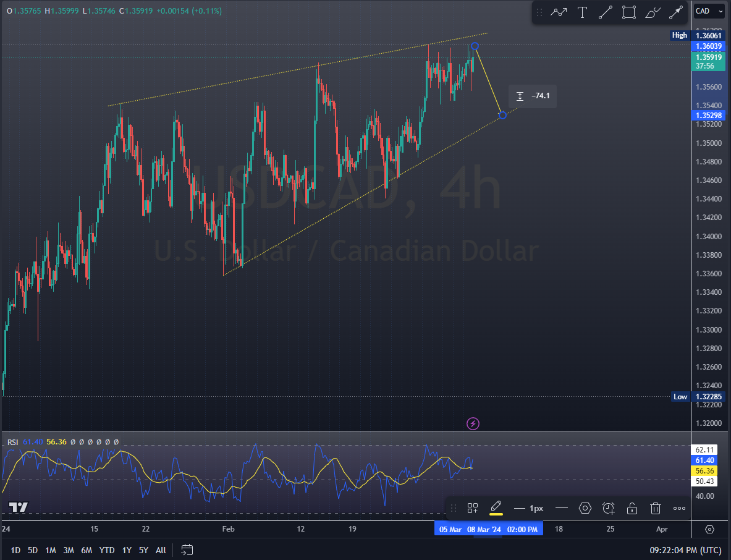Open the line style dropdown
731x560 pixels.
pyautogui.click(x=562, y=508)
